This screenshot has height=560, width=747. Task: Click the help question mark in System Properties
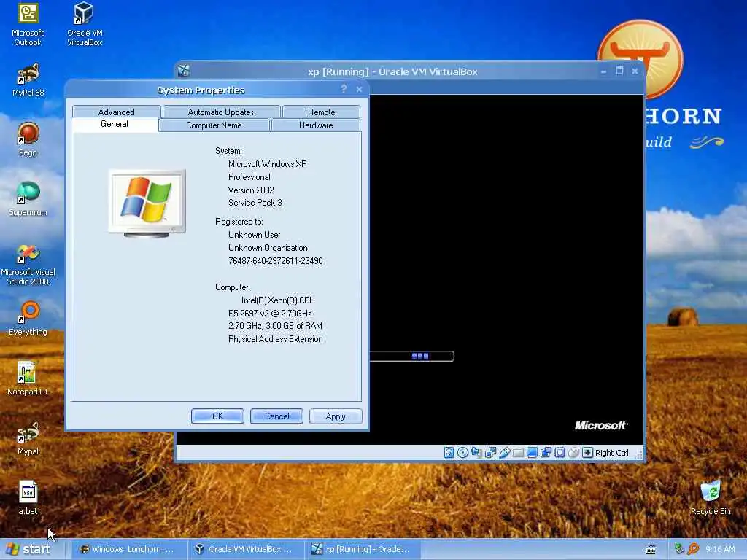coord(344,89)
